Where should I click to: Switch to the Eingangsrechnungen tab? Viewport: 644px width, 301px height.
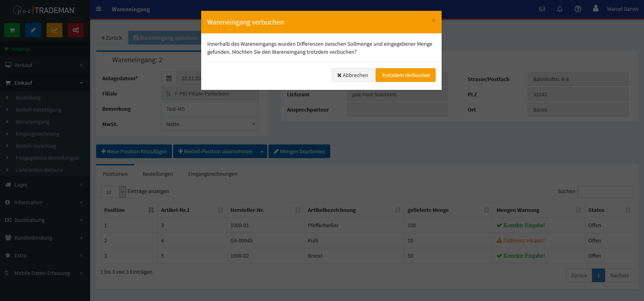pos(212,174)
